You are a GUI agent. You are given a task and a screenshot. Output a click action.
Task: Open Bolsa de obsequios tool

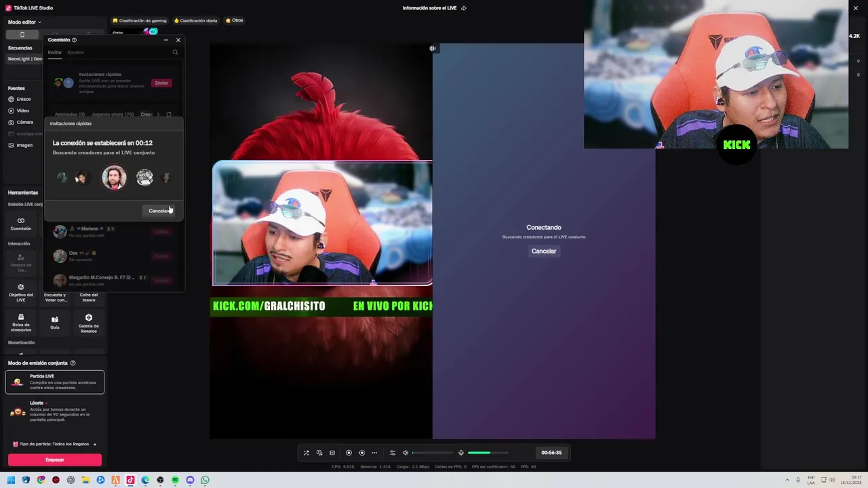click(21, 323)
